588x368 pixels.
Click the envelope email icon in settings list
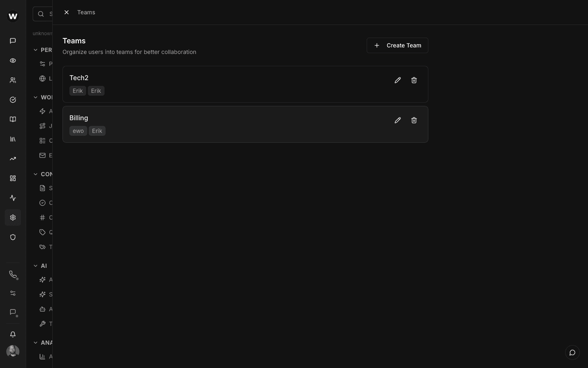point(42,155)
